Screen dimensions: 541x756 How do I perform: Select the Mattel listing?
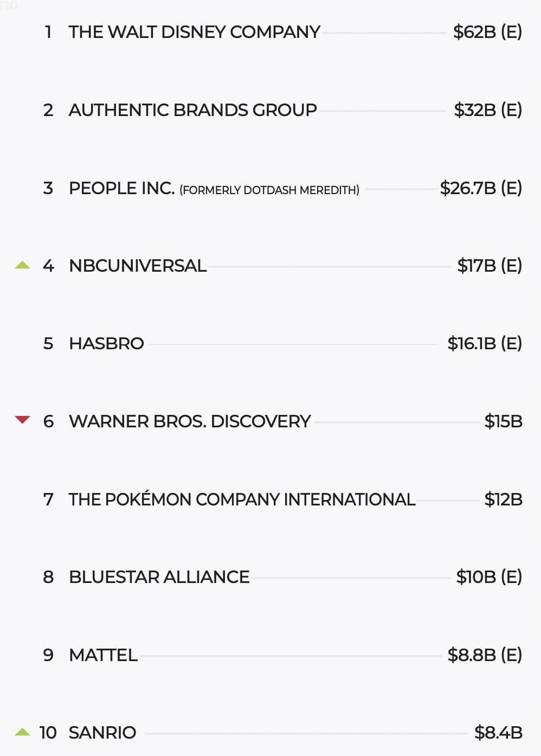click(103, 655)
